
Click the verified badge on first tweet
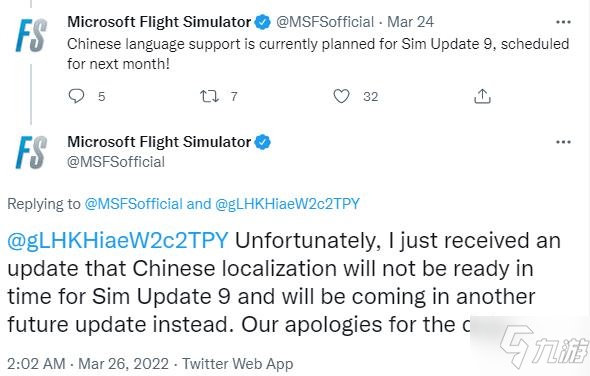tap(263, 22)
